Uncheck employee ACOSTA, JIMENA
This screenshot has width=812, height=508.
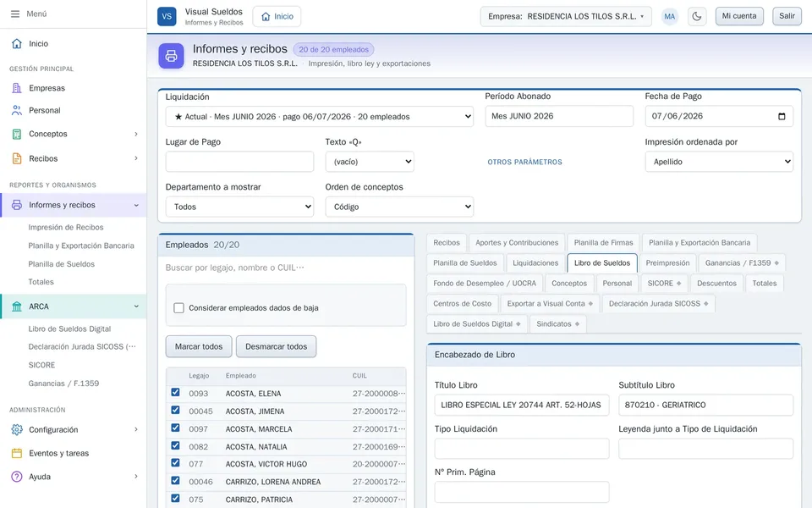click(x=176, y=410)
